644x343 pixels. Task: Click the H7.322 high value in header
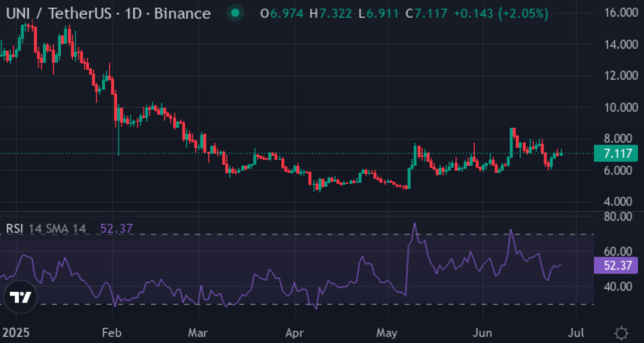pos(331,13)
